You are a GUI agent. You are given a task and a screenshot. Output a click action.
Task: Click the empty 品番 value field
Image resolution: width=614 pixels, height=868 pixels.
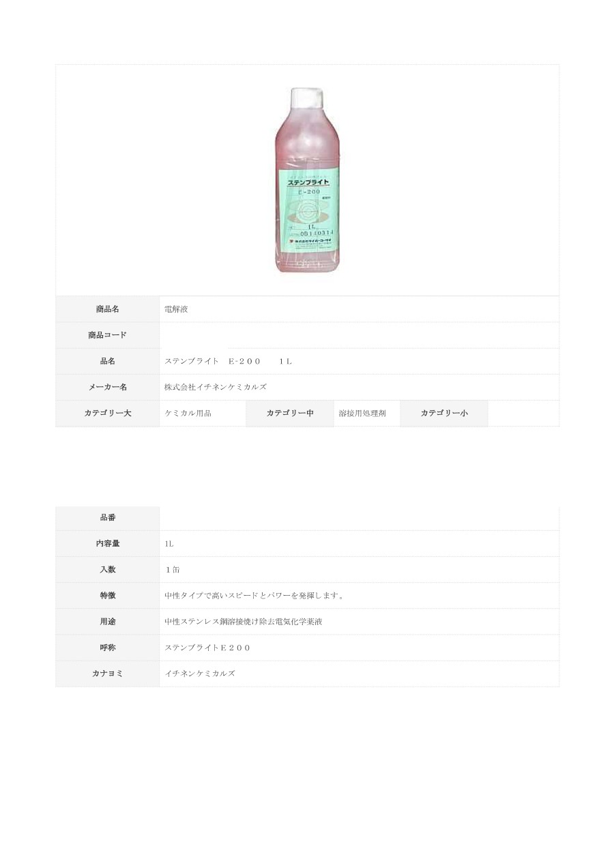[x=359, y=518]
